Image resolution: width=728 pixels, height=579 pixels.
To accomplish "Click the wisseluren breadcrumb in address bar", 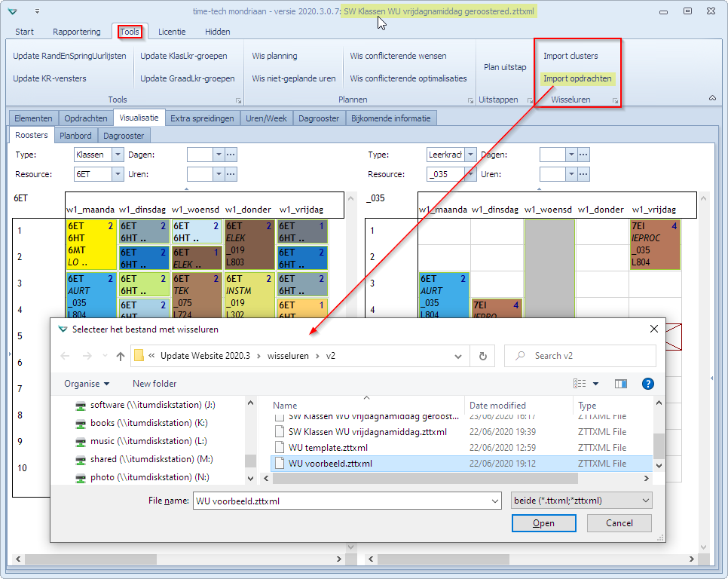I will click(288, 356).
